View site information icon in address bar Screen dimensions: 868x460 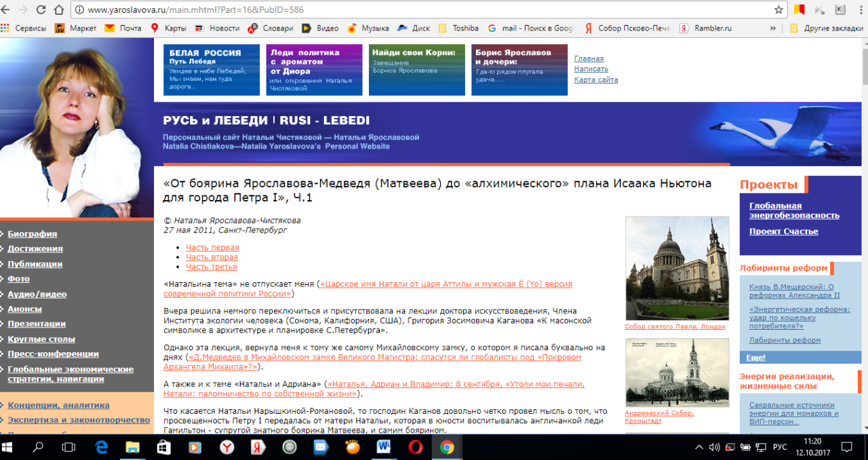79,10
